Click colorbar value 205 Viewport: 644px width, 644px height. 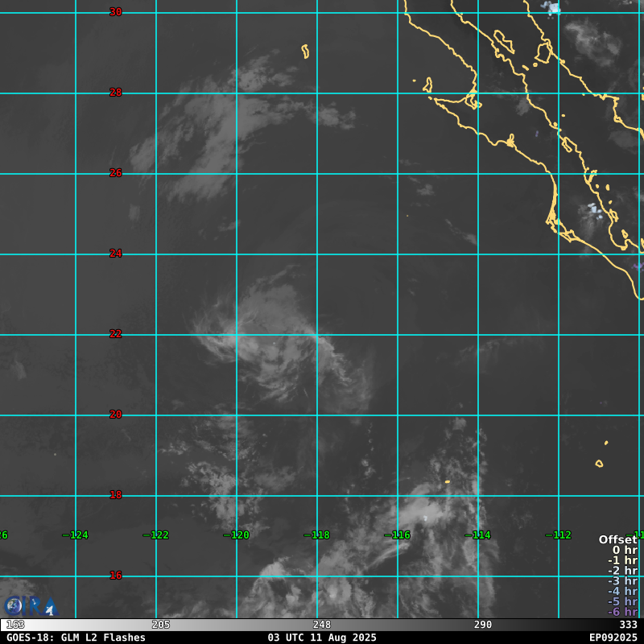point(160,625)
